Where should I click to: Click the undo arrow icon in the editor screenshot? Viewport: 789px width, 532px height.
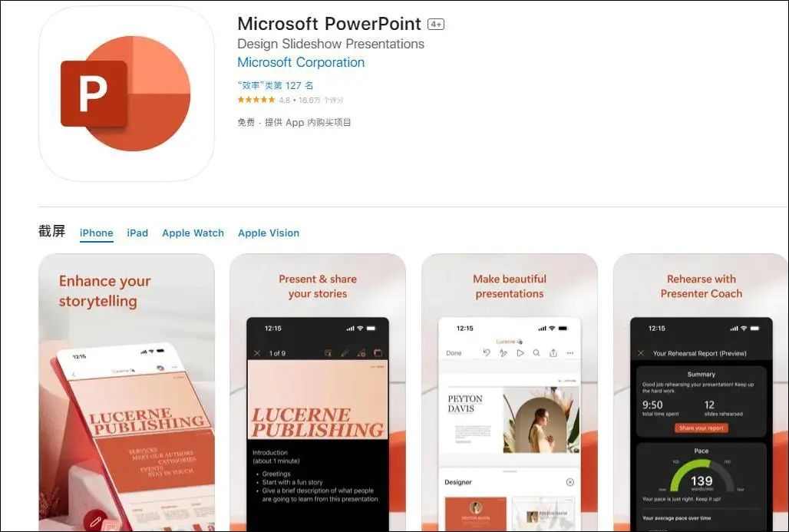tap(486, 353)
